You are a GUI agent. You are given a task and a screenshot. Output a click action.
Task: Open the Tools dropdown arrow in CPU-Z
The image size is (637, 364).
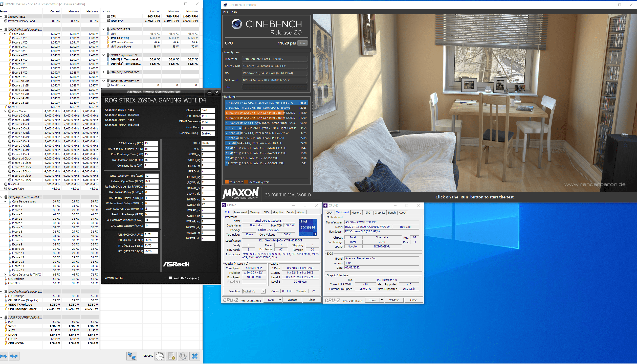280,300
